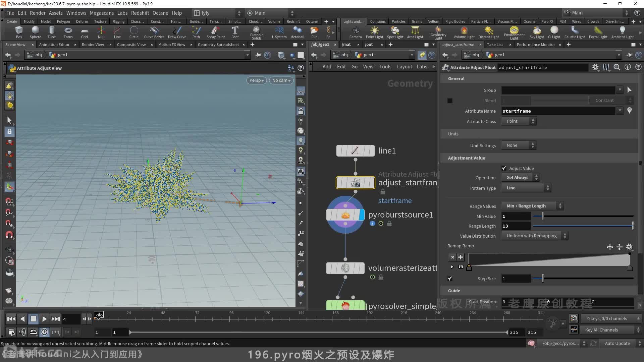
Task: Select the L-System tool
Action: 279,33
